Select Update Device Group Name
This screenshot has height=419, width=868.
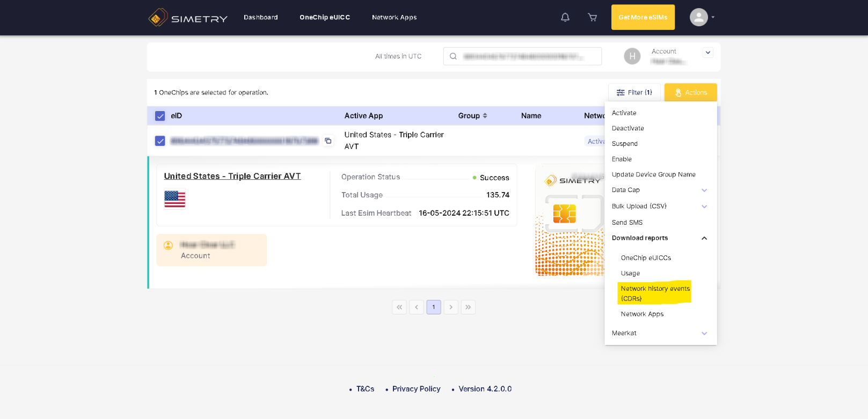point(653,174)
